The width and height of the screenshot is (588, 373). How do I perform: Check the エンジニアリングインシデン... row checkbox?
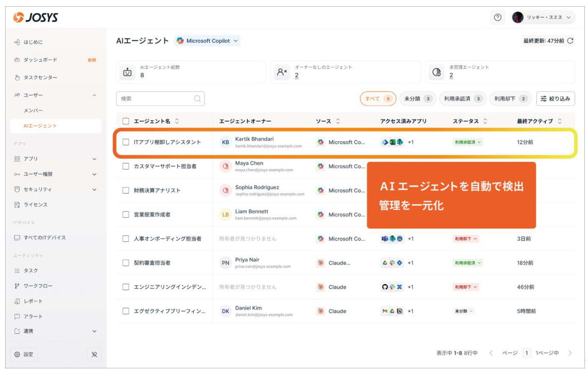click(126, 287)
